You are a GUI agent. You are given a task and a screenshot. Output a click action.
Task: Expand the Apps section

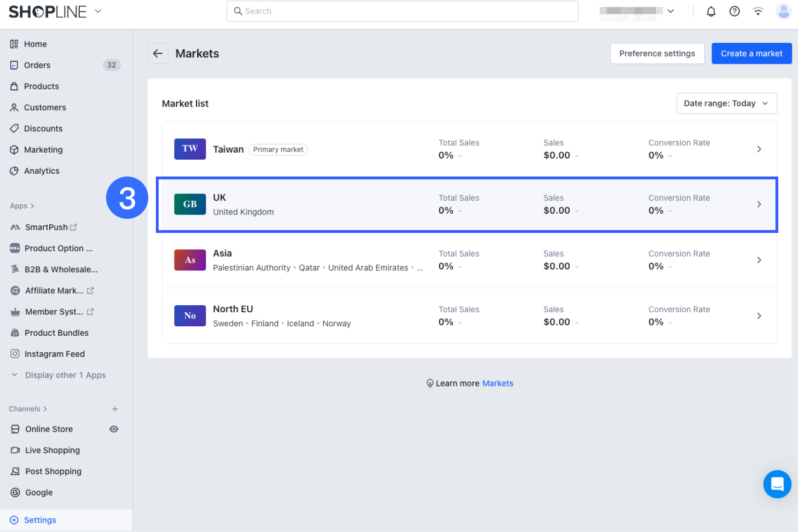(22, 206)
